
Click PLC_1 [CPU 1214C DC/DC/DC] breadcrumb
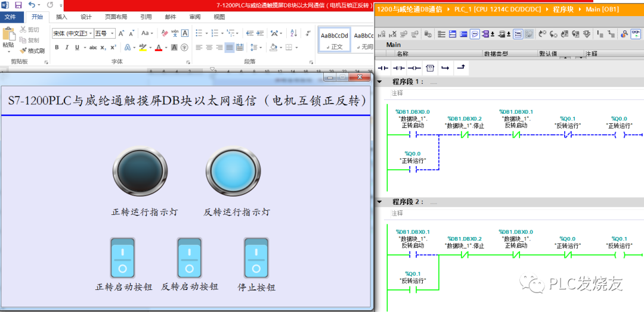click(497, 8)
